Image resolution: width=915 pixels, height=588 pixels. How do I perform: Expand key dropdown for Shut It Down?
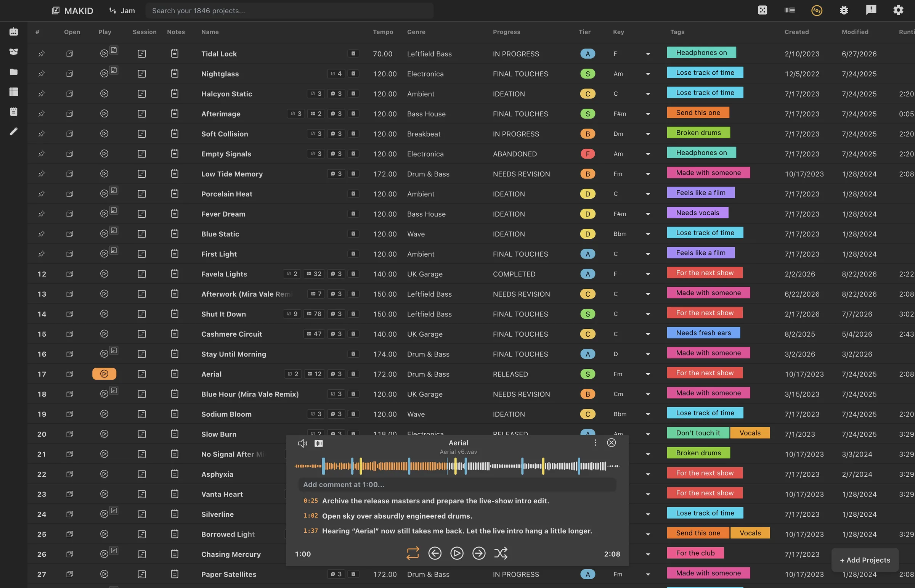[x=648, y=314]
